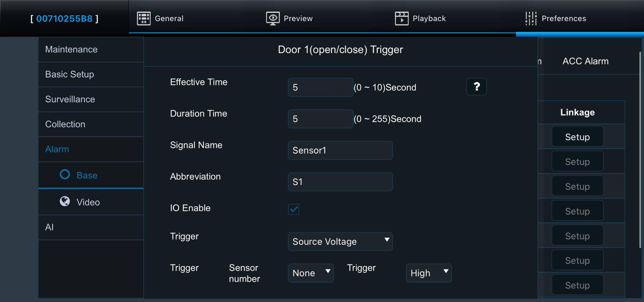Click the Preview eye monitor icon
Viewport: 644px width, 302px height.
click(273, 18)
